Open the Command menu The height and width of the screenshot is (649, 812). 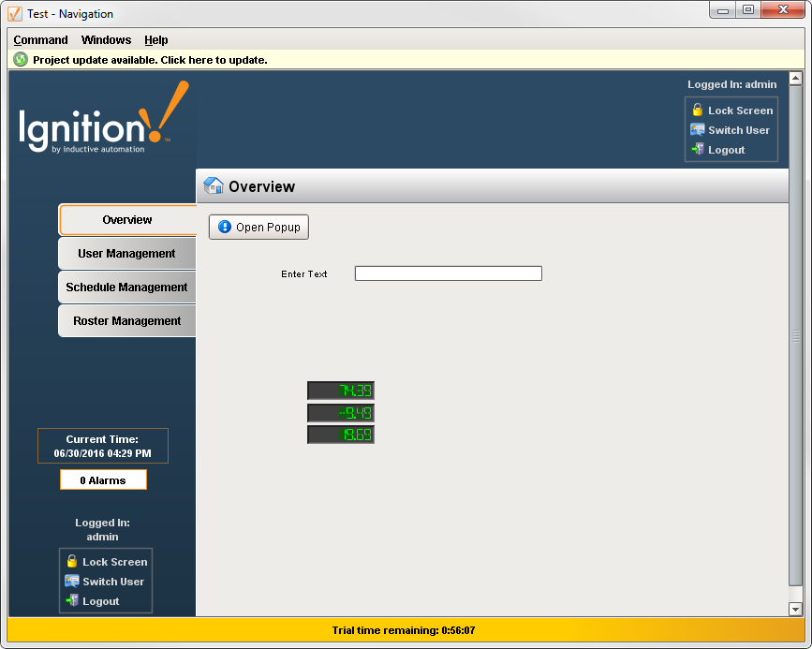pos(40,40)
